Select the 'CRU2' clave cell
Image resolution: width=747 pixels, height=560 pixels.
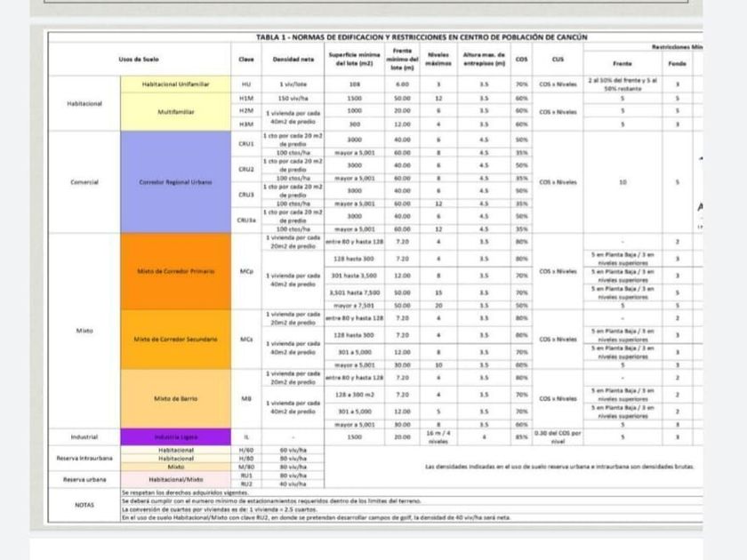pos(245,169)
